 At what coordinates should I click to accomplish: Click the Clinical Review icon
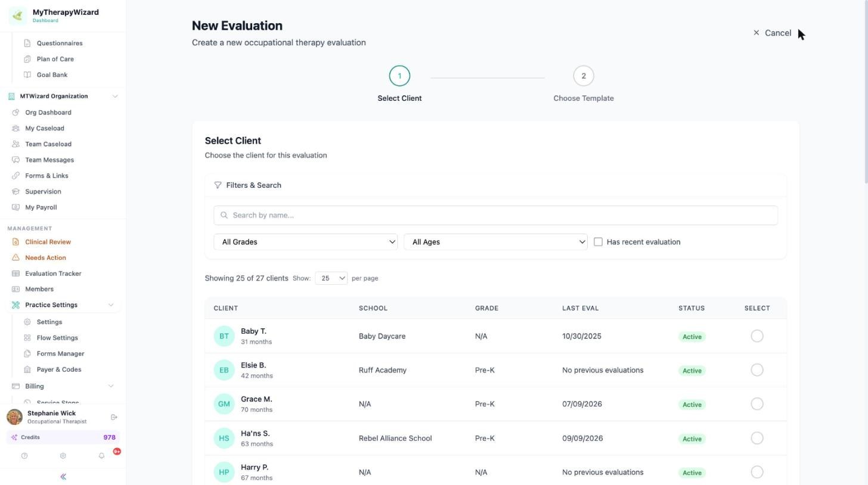[15, 242]
